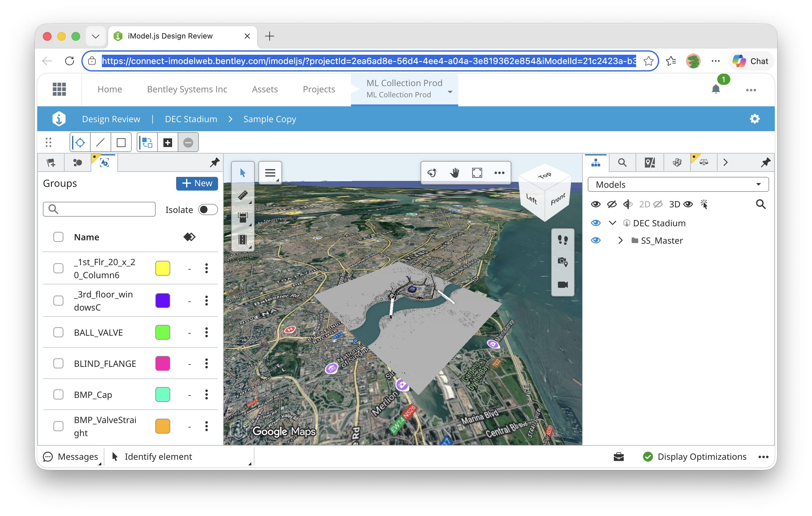Toggle visibility eye for SS_Master
The width and height of the screenshot is (812, 516).
point(596,240)
